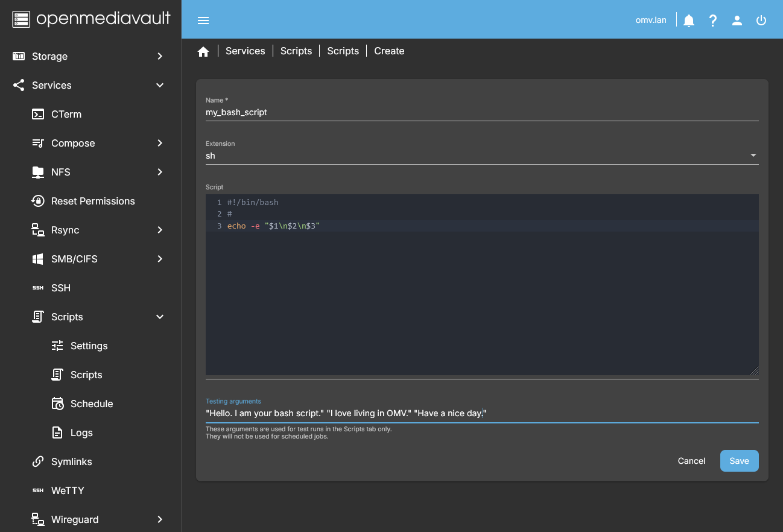
Task: Open Reset Permissions in sidebar
Action: click(93, 201)
